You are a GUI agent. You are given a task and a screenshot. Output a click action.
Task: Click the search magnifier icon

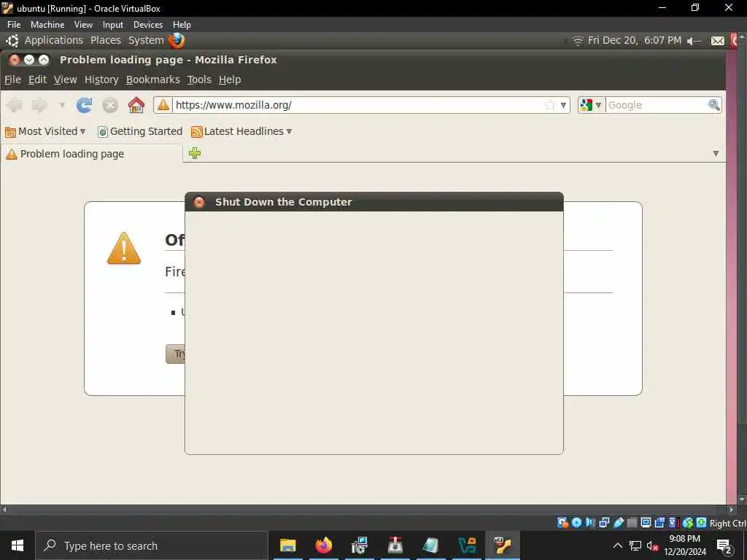coord(713,105)
